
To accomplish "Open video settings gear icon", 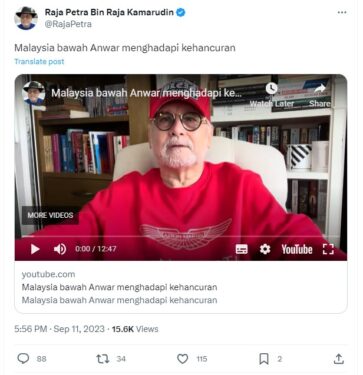I will (x=265, y=249).
